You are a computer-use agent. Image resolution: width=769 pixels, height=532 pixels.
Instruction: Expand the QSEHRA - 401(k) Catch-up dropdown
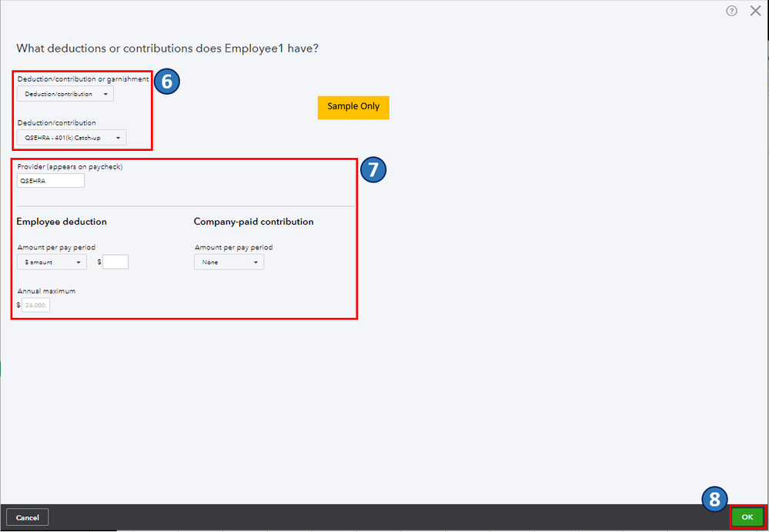pos(72,138)
